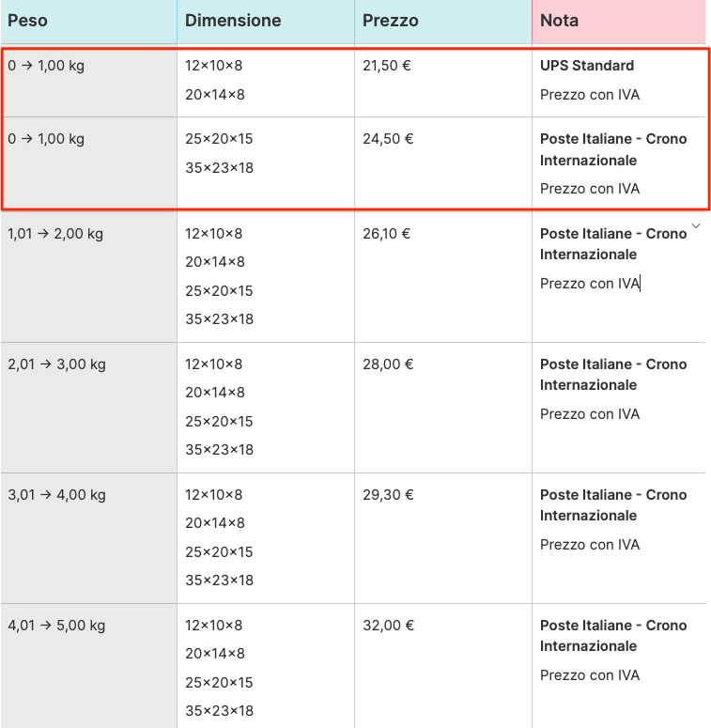The width and height of the screenshot is (711, 728).
Task: Open the chevron dropdown in the Nota cell
Action: [x=695, y=226]
